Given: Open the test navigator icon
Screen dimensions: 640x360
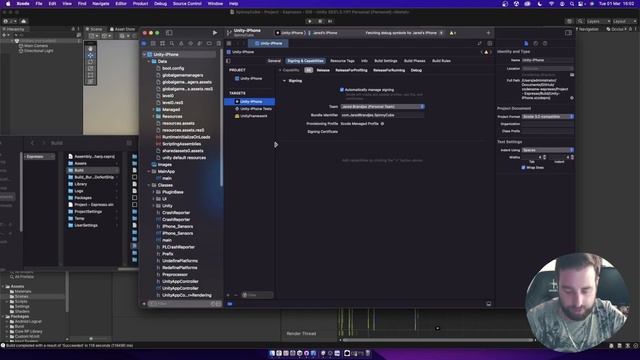Looking at the screenshot, I should click(191, 43).
